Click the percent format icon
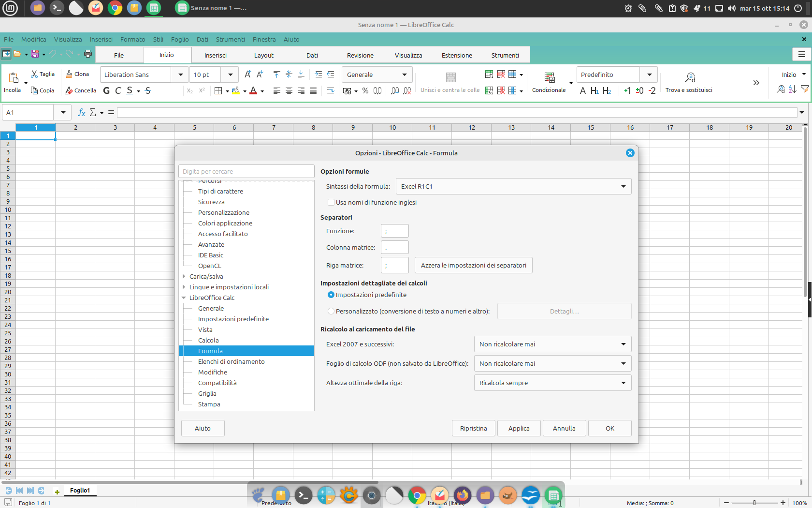 (x=365, y=90)
